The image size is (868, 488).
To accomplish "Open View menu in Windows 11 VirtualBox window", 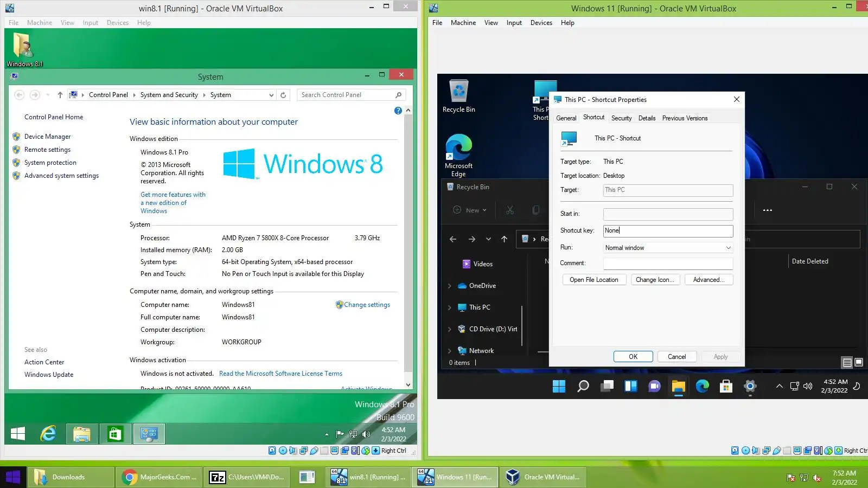I will pyautogui.click(x=491, y=23).
